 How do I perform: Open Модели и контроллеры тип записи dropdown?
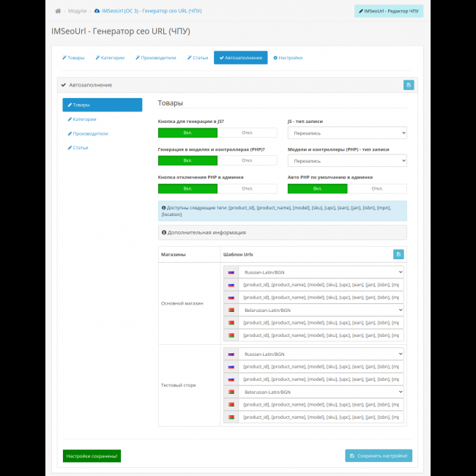(347, 160)
